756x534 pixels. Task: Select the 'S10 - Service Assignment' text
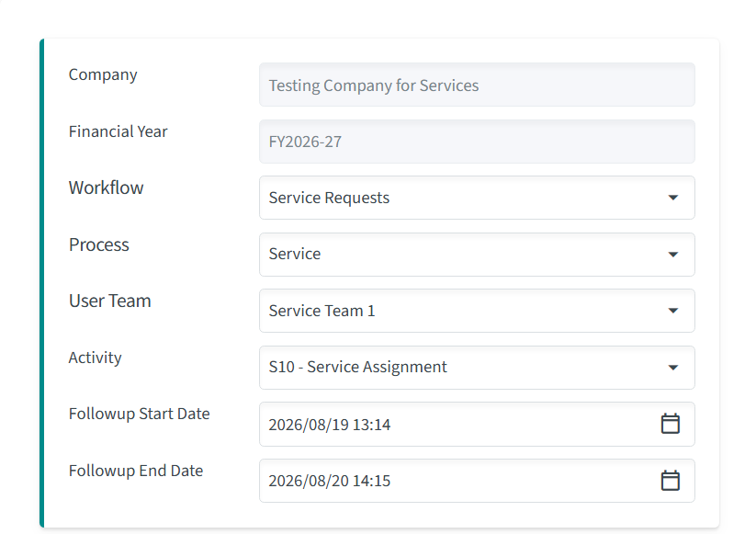click(357, 367)
